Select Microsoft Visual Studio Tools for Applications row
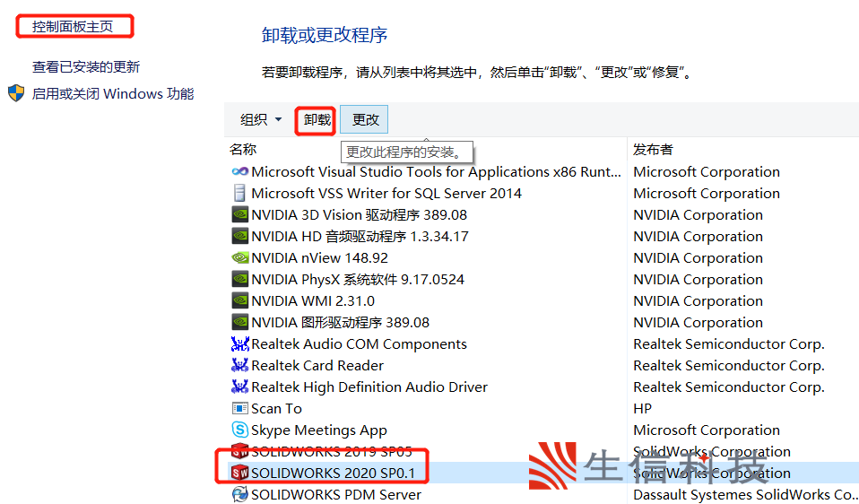Viewport: 859px width, 504px height. click(436, 171)
